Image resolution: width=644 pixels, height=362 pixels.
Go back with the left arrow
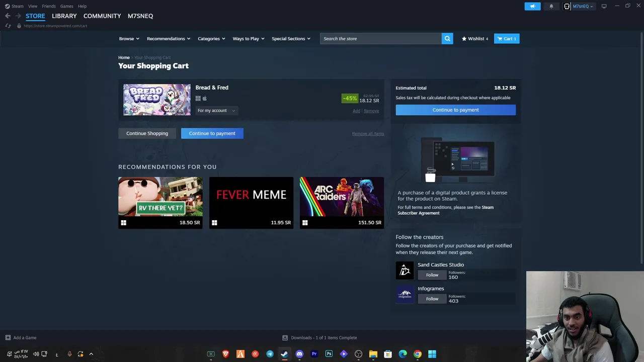[8, 16]
